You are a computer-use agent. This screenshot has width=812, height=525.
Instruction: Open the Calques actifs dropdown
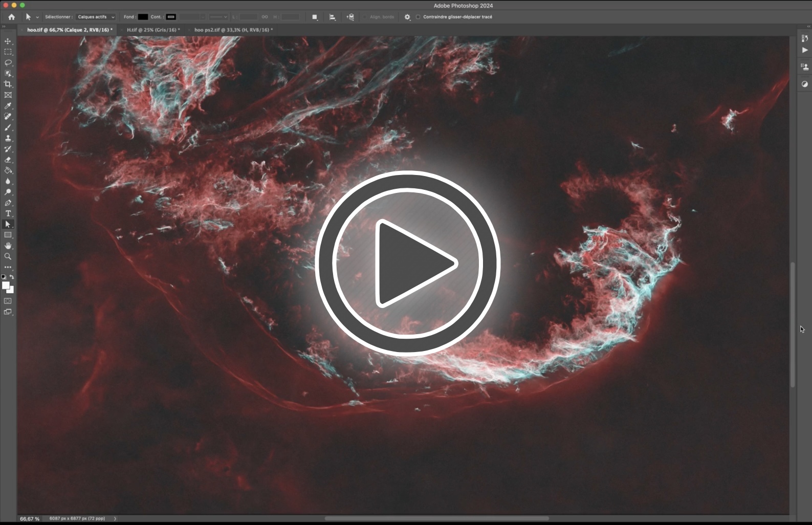click(x=96, y=17)
